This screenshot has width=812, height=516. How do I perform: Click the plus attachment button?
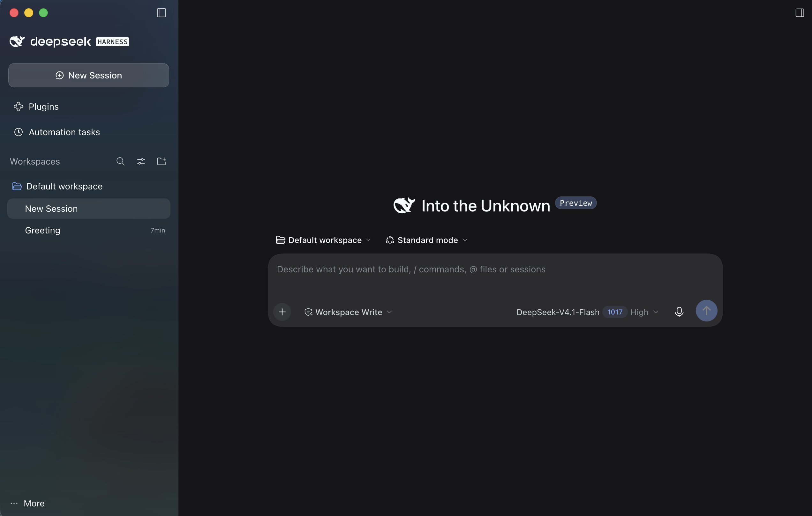(282, 312)
